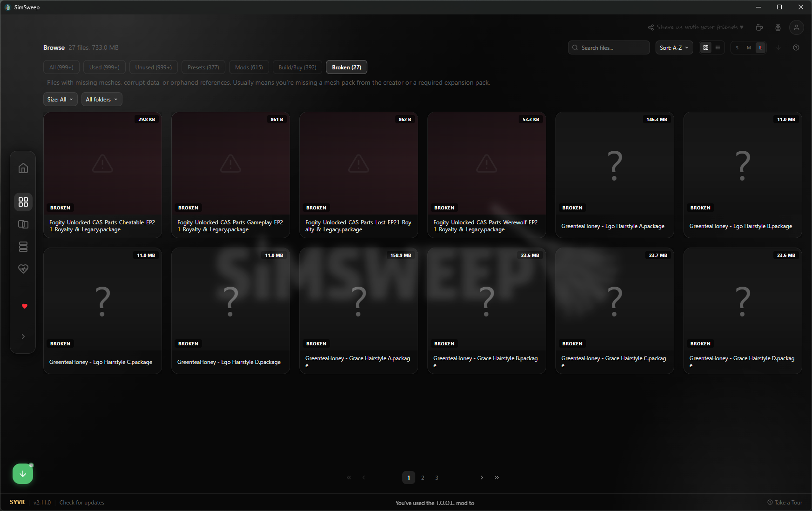Click Check for updates link
The height and width of the screenshot is (511, 812).
82,503
